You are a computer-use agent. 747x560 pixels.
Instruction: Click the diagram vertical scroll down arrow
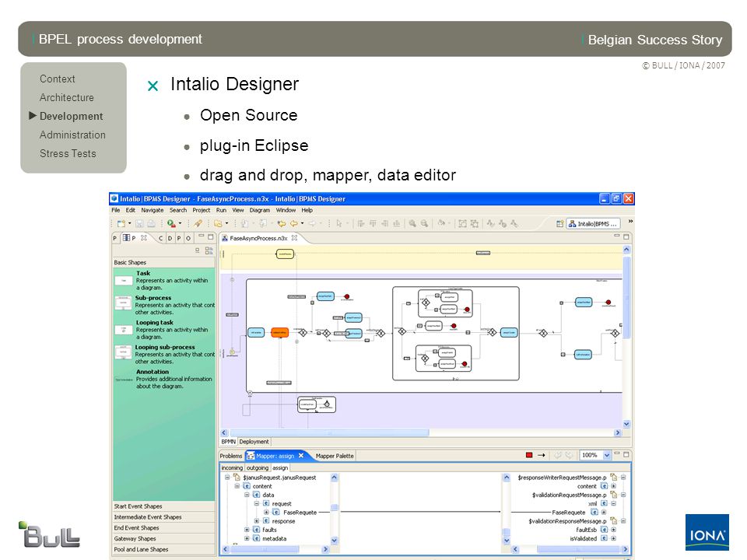click(626, 424)
